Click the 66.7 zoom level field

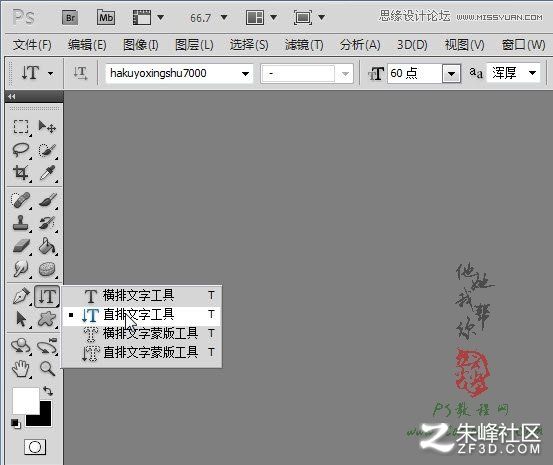[200, 18]
